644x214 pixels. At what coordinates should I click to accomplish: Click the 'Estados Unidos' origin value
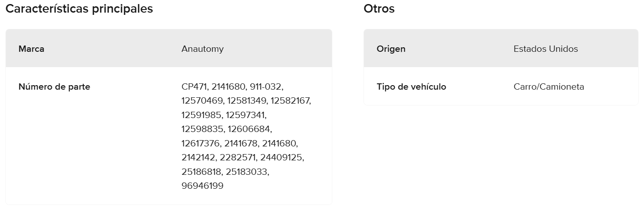(545, 49)
